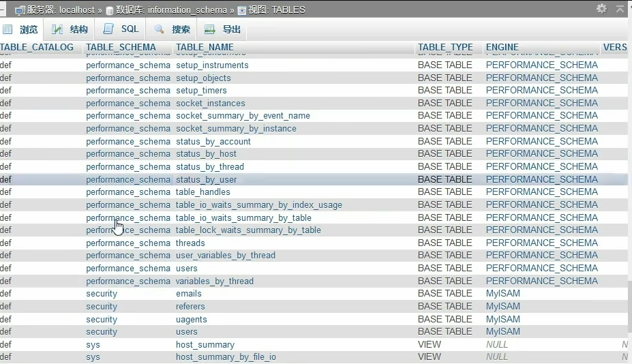
Task: Click the server icon beside localhost
Action: [x=20, y=10]
